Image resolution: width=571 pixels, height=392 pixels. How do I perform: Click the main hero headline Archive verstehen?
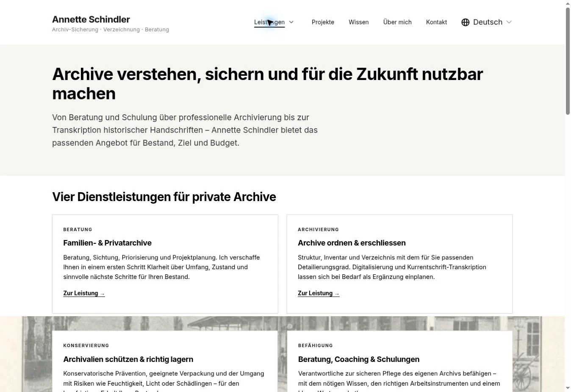(267, 84)
